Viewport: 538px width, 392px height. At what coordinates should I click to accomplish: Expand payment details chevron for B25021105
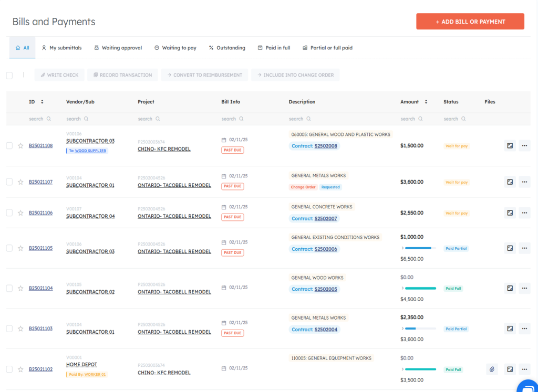[x=402, y=248]
